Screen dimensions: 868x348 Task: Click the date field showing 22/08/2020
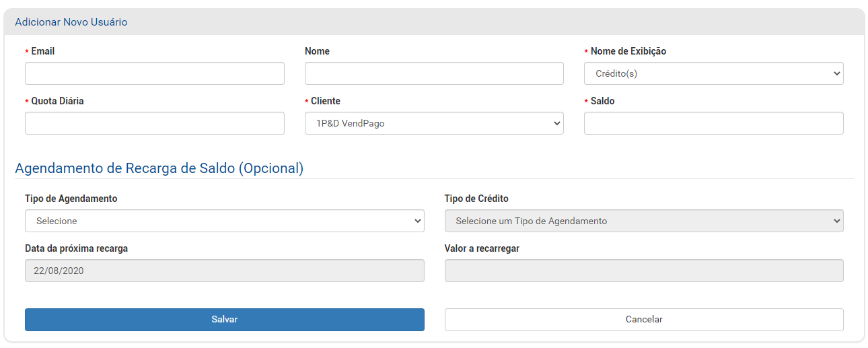pyautogui.click(x=225, y=271)
